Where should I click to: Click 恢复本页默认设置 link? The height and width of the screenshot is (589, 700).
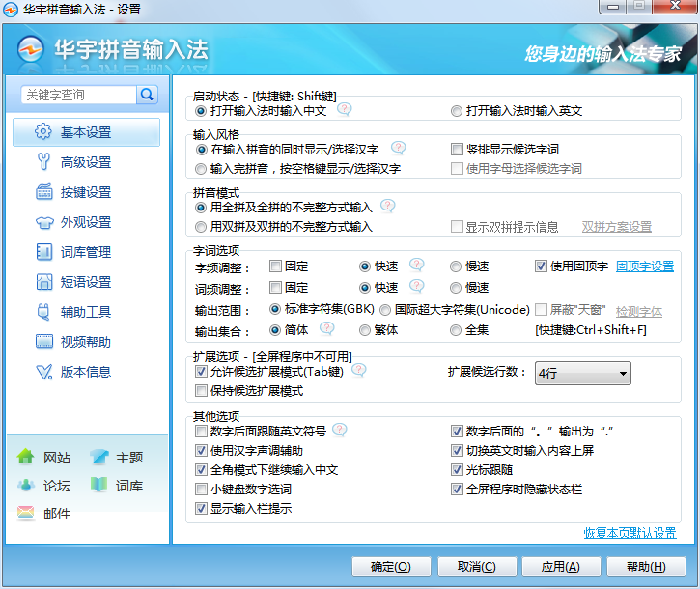(630, 533)
